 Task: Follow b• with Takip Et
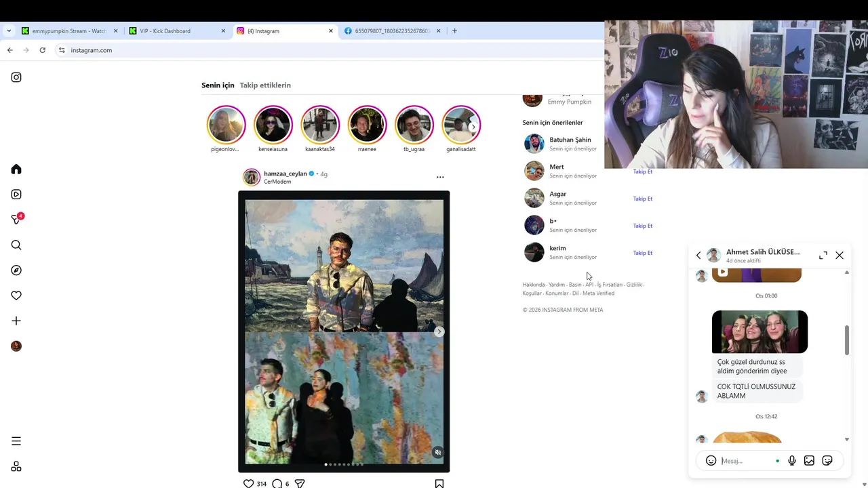[x=642, y=226]
